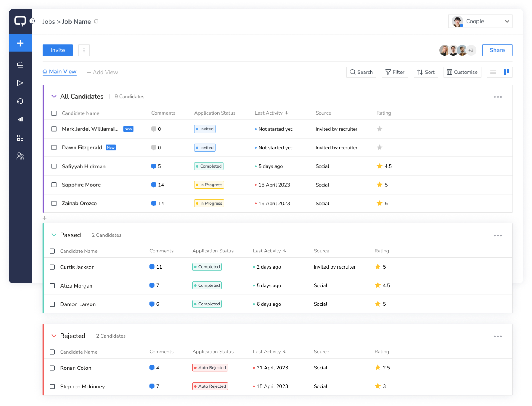Click the grid apps sidebar icon
This screenshot has height=406, width=532.
pyautogui.click(x=20, y=138)
